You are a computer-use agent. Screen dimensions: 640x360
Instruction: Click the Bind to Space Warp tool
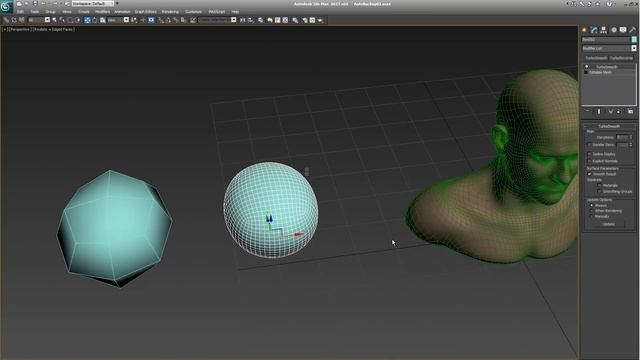pyautogui.click(x=22, y=20)
